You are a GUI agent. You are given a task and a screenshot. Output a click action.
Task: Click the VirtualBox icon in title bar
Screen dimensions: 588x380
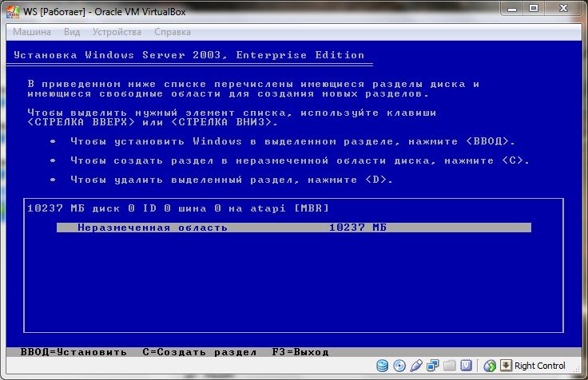[12, 12]
